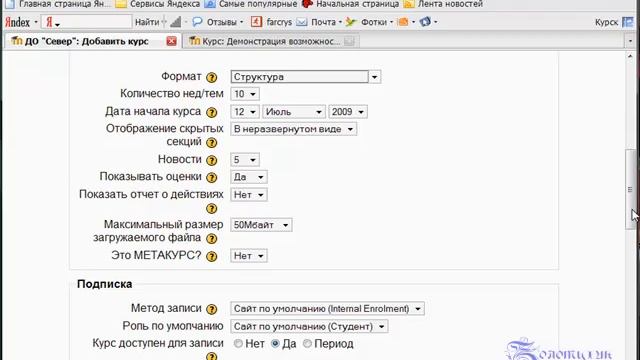Open the Лента новостей bookmark

(x=443, y=4)
